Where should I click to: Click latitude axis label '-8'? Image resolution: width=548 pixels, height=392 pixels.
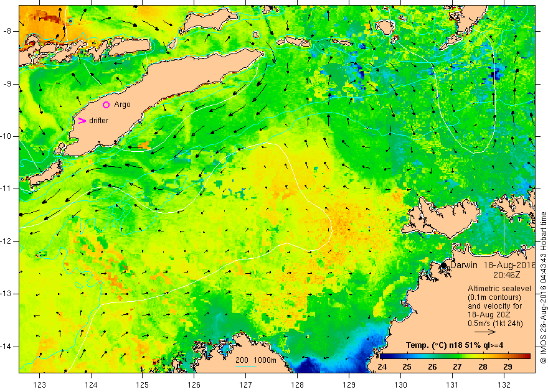[7, 31]
